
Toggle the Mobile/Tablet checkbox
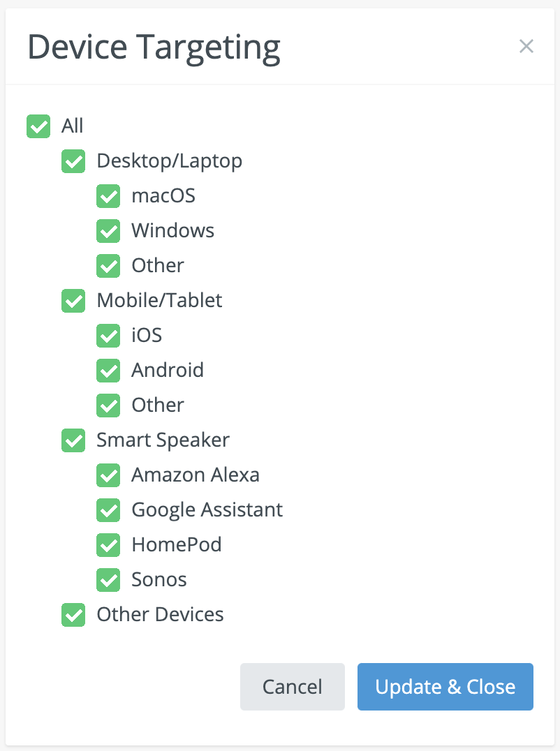click(73, 301)
